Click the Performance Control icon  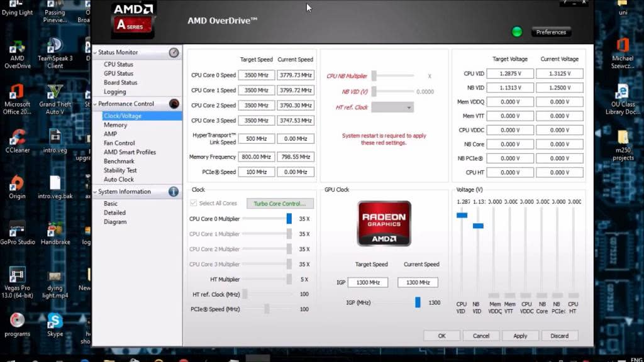174,104
